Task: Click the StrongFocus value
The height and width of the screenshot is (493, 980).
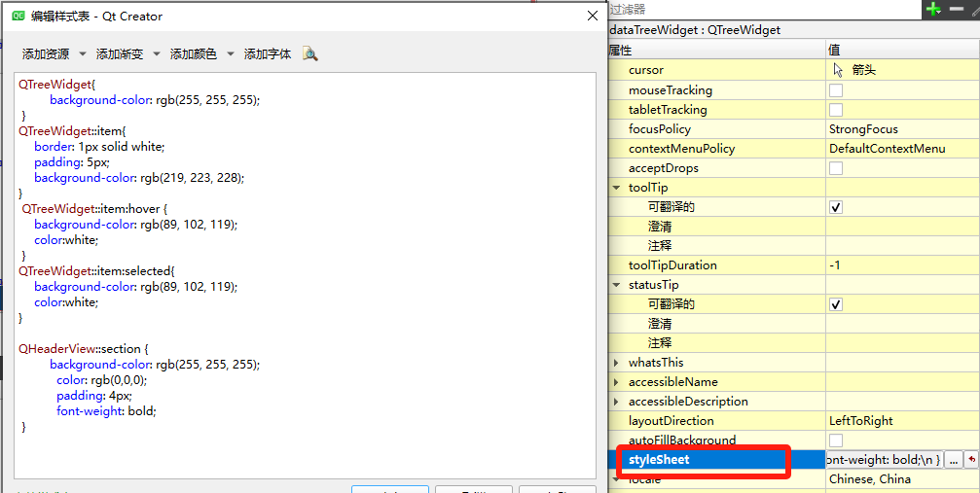Action: point(863,129)
